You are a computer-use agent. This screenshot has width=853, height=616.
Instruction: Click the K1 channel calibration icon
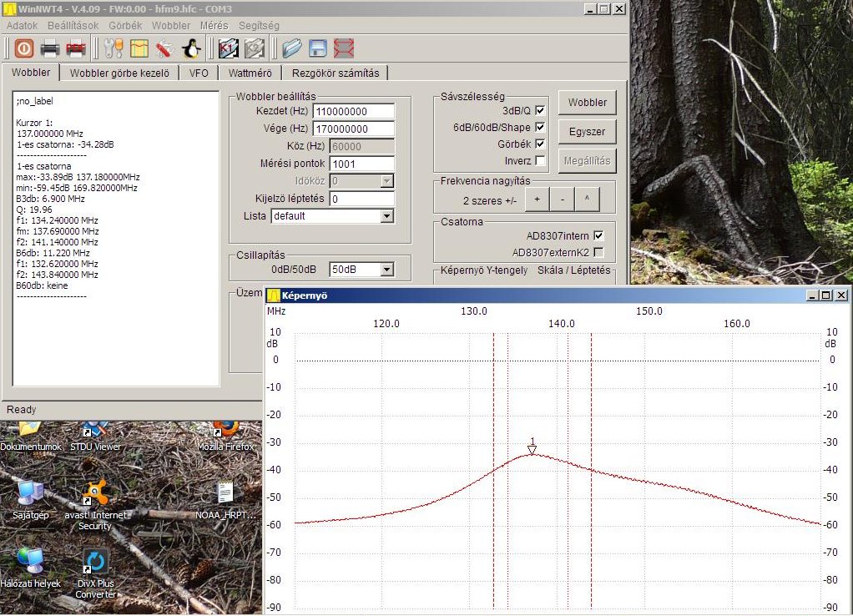229,48
